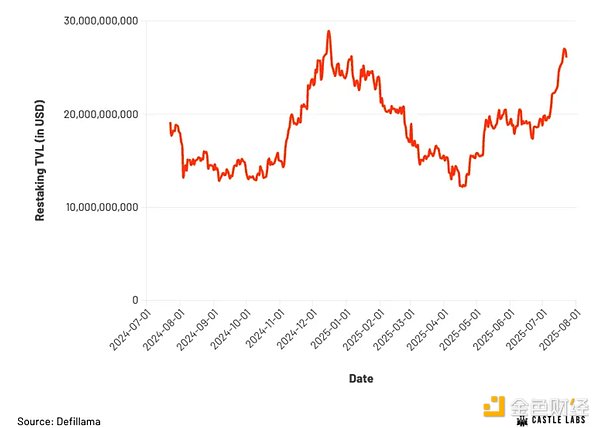Click the Castle Labs logo icon
The height and width of the screenshot is (428, 600).
click(523, 421)
